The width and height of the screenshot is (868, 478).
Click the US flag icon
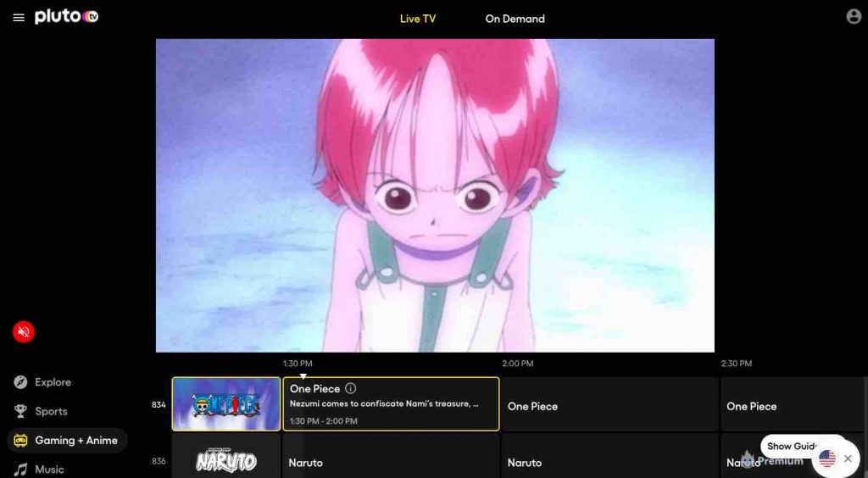(827, 458)
